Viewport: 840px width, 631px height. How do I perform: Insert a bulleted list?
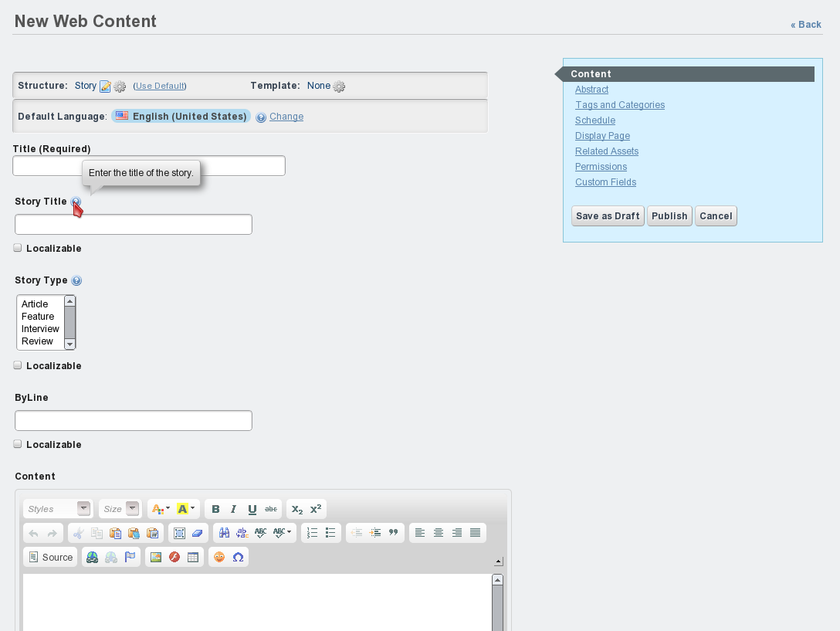(330, 533)
